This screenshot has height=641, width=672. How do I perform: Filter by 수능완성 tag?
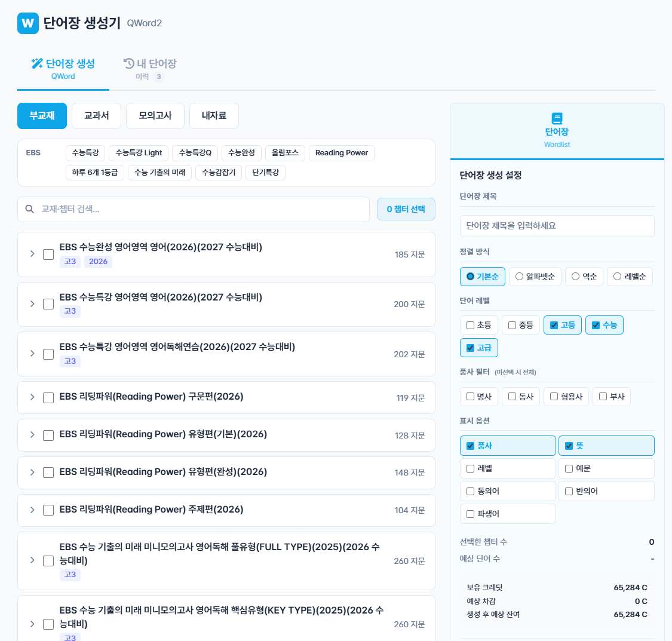(x=241, y=153)
